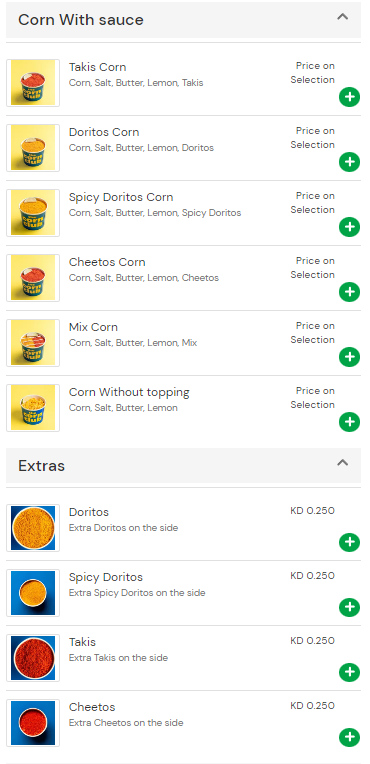Add Corn Without topping with the plus icon
Viewport: 370px width, 764px height.
(x=349, y=422)
